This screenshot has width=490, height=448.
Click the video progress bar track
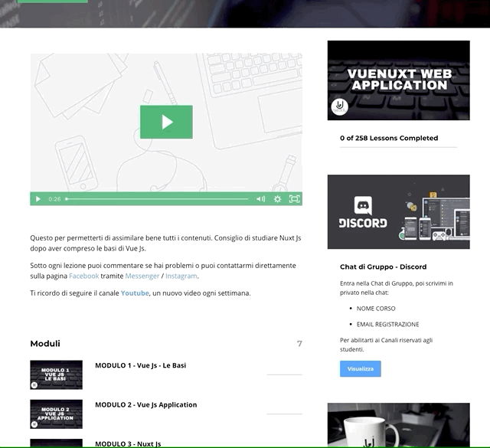pos(157,199)
